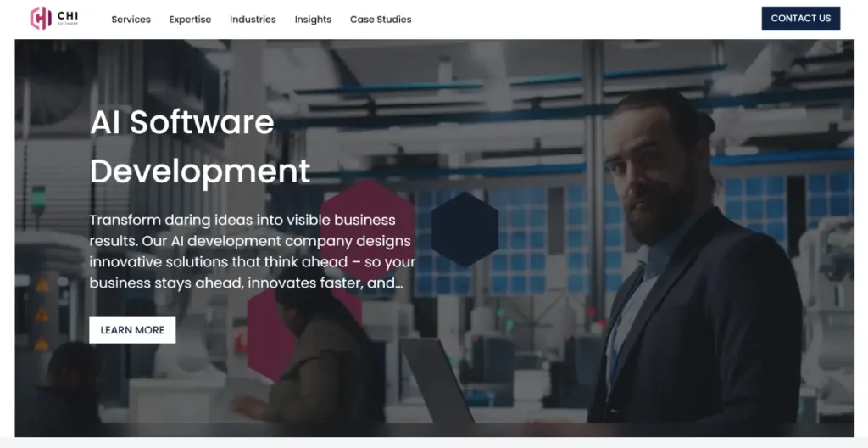Go to the Case Studies page
Viewport: 868px width, 448px height.
point(381,20)
